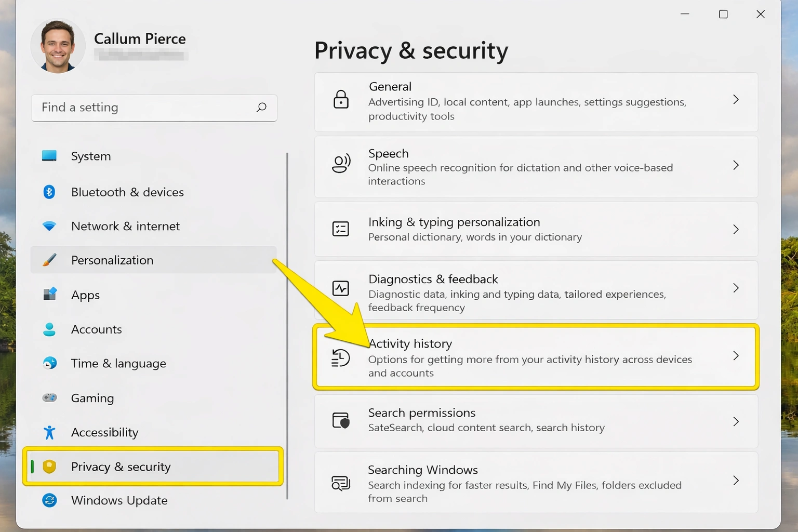Expand the Diagnostics & feedback row chevron
Viewport: 798px width, 532px height.
pos(736,287)
